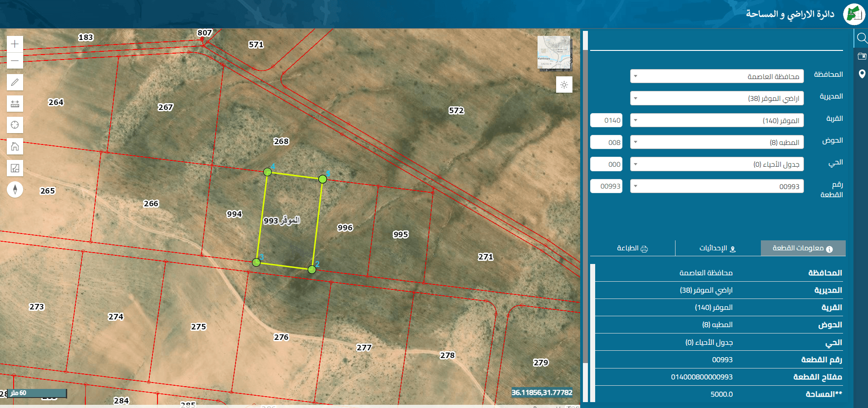Expand the القرية village dropdown
Viewport: 868px width, 408px height.
click(x=717, y=120)
